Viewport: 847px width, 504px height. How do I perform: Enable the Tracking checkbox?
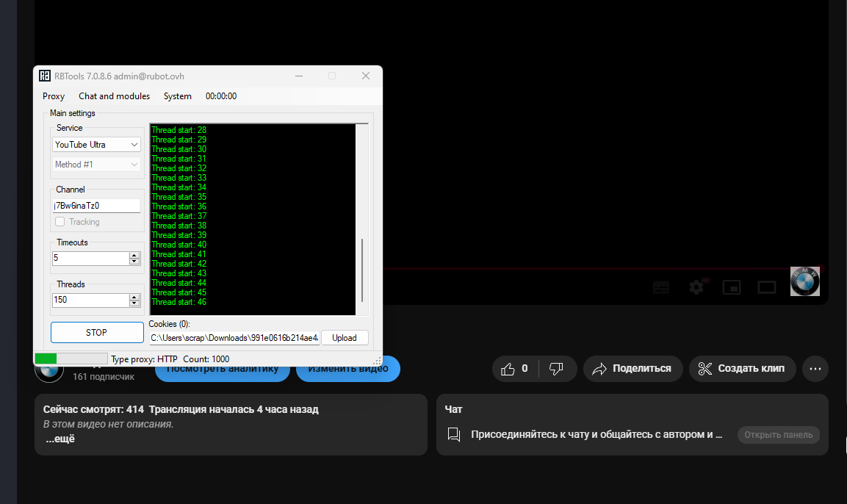click(x=60, y=222)
